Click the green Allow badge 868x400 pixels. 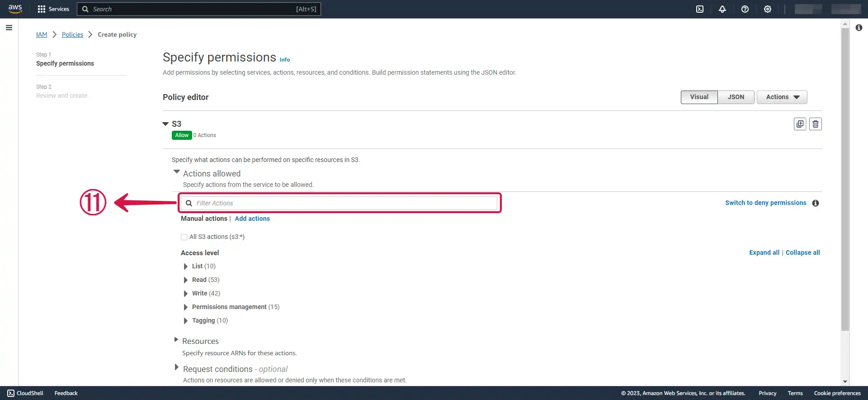tap(182, 135)
